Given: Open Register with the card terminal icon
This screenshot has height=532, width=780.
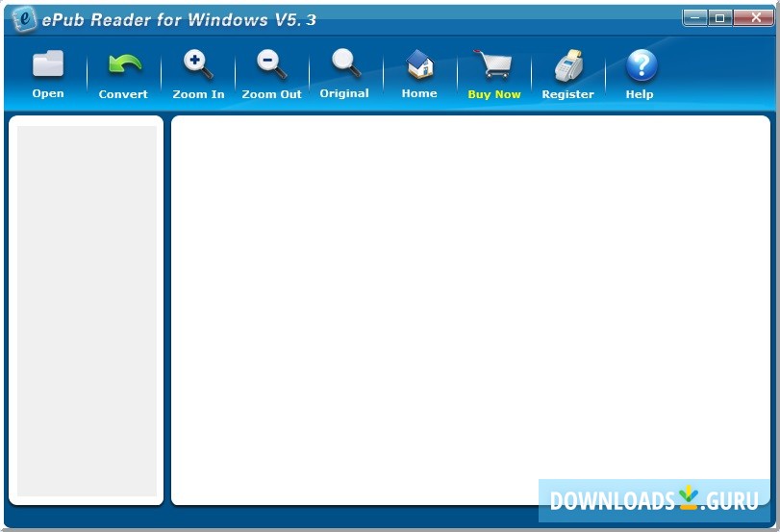Looking at the screenshot, I should (568, 65).
